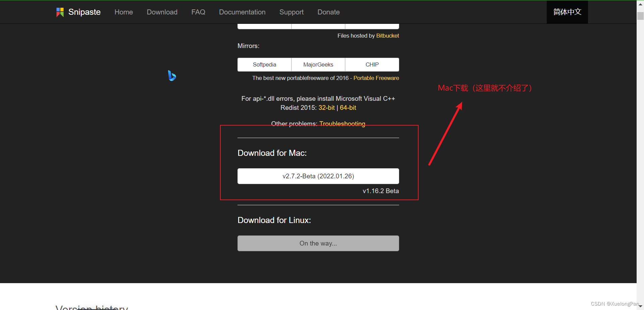Click the vertical scrollbar thumb
The height and width of the screenshot is (310, 644).
tap(640, 16)
